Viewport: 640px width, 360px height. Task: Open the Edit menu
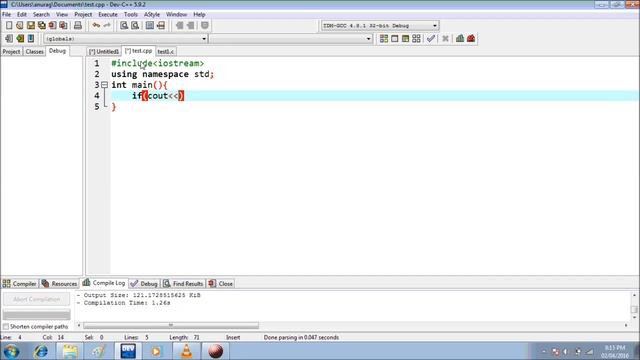tap(22, 14)
